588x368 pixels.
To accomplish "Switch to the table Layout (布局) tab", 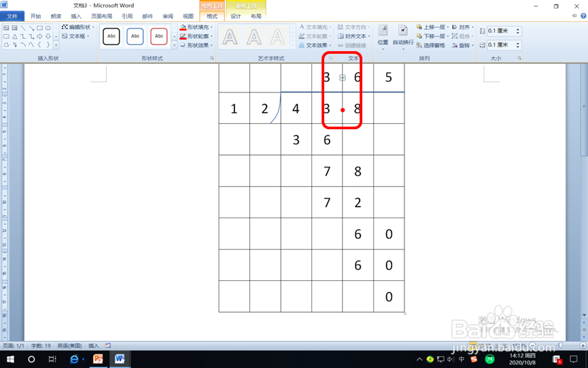I will click(256, 16).
